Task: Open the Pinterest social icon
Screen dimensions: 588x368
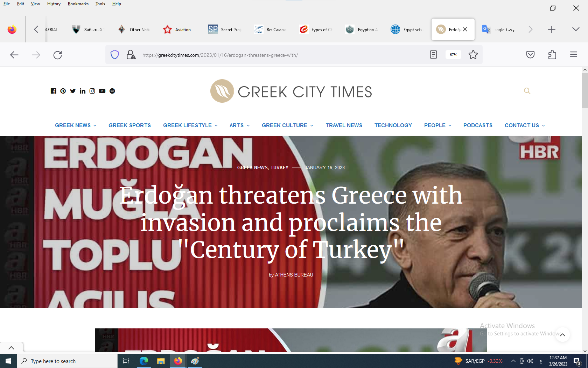Action: 63,91
